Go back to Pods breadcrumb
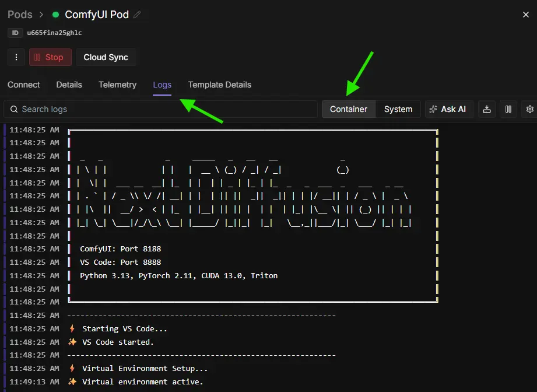The image size is (537, 392). point(20,15)
